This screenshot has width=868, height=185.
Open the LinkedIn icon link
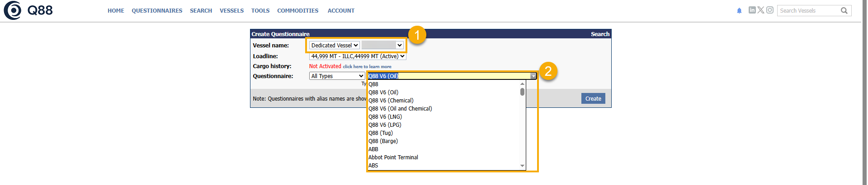click(x=752, y=10)
